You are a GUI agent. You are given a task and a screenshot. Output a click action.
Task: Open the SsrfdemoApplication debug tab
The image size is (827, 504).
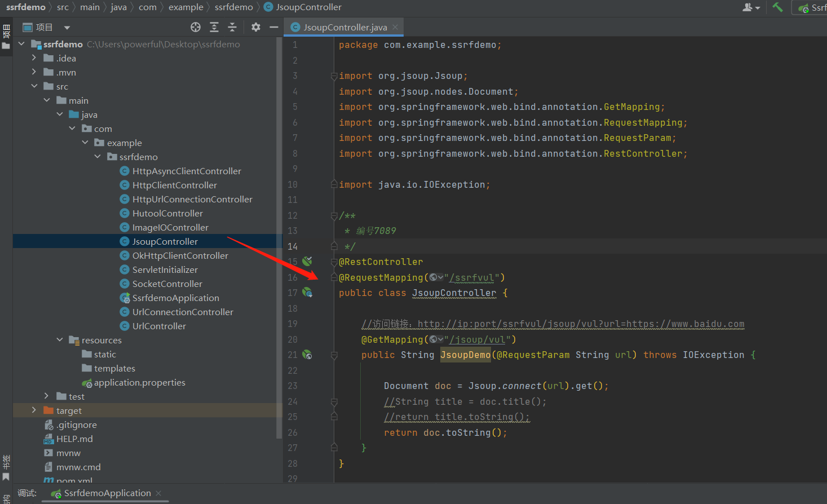tap(107, 493)
